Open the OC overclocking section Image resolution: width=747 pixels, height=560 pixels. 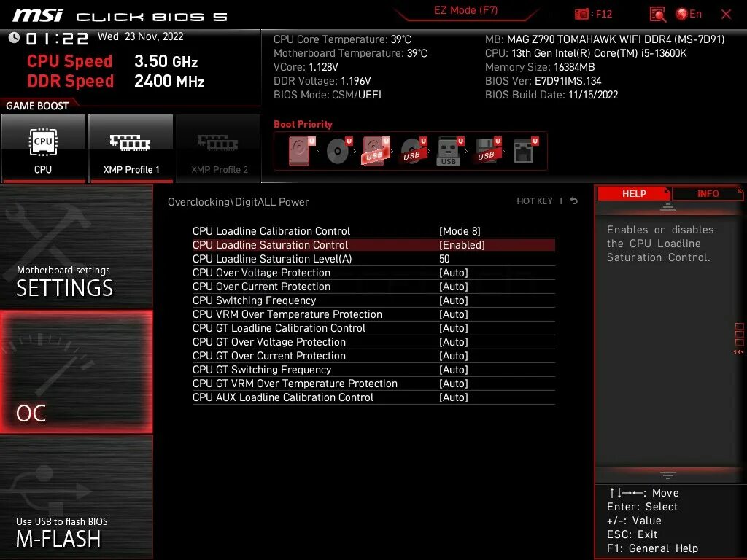pyautogui.click(x=76, y=373)
